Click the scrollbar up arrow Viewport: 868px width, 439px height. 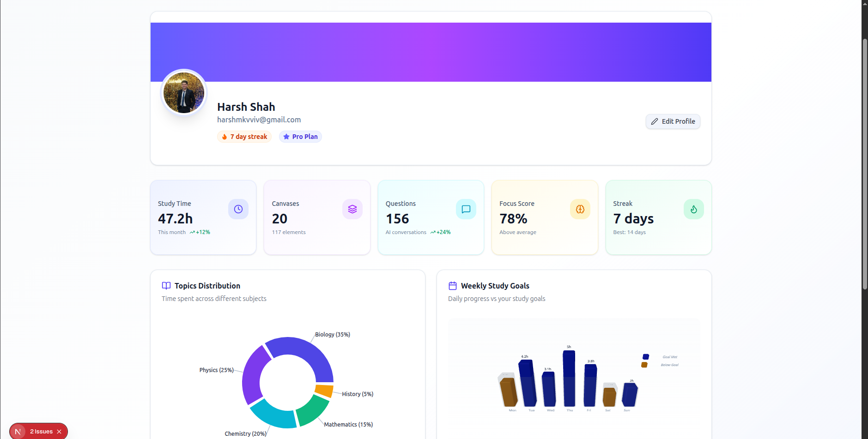865,3
